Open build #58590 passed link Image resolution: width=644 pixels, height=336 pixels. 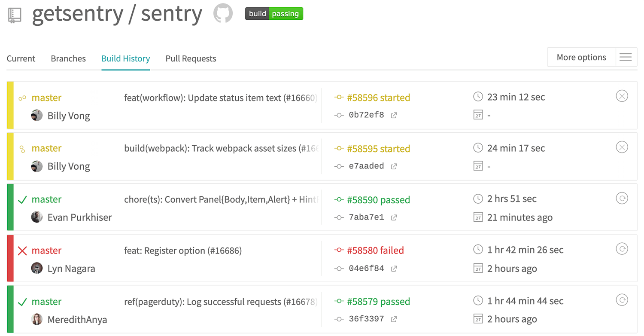(x=378, y=200)
